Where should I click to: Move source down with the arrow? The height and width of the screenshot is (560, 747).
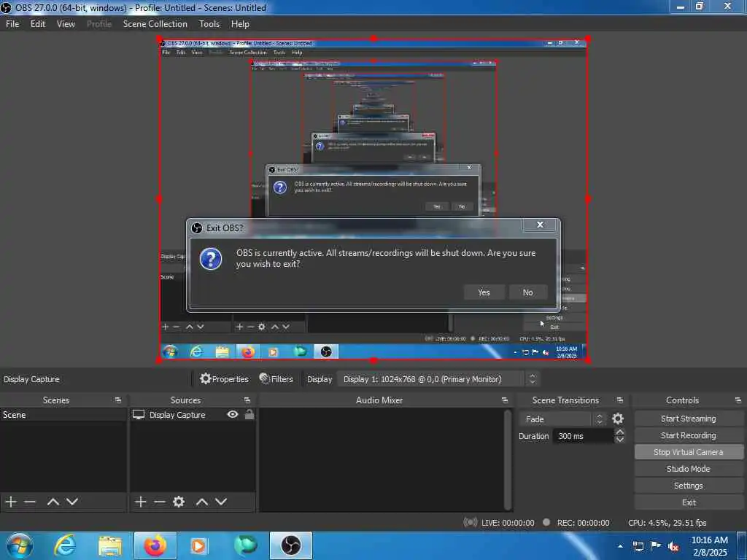click(x=220, y=502)
